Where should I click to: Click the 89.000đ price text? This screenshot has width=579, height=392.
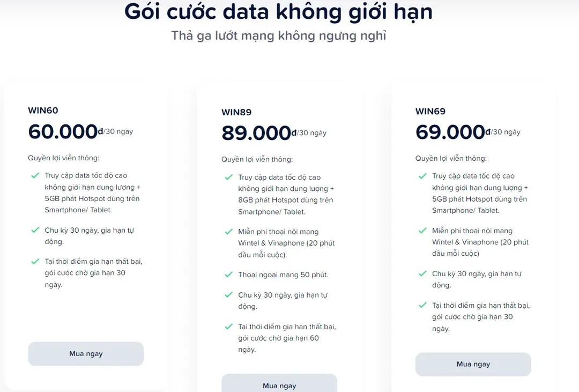point(257,133)
